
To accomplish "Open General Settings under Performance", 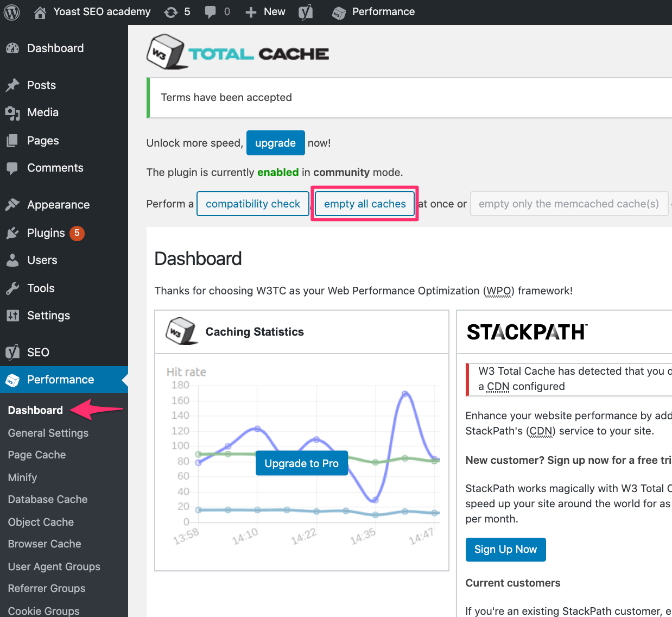I will point(48,433).
